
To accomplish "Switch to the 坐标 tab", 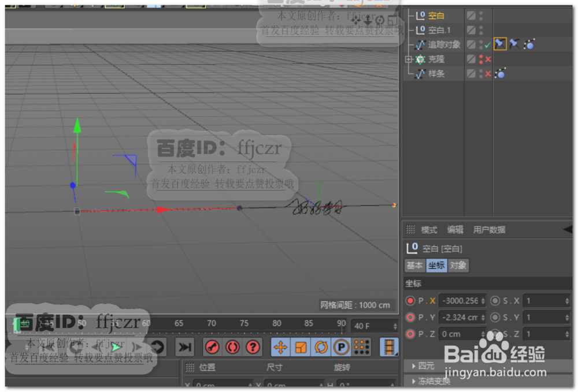I will click(x=436, y=266).
